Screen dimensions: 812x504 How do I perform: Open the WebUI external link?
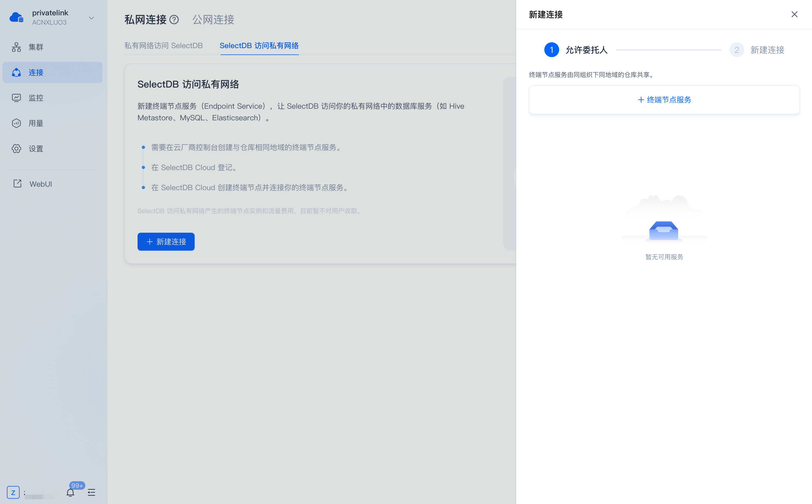(53, 184)
